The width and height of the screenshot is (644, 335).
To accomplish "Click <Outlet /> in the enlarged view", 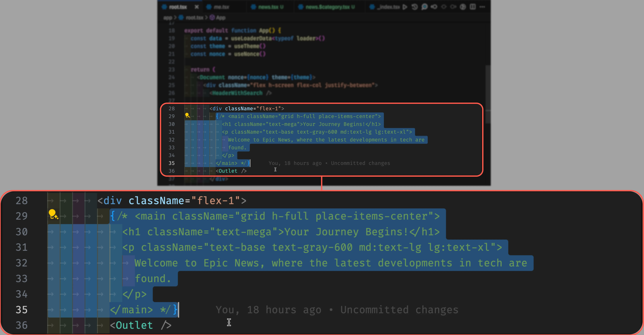I will [141, 325].
